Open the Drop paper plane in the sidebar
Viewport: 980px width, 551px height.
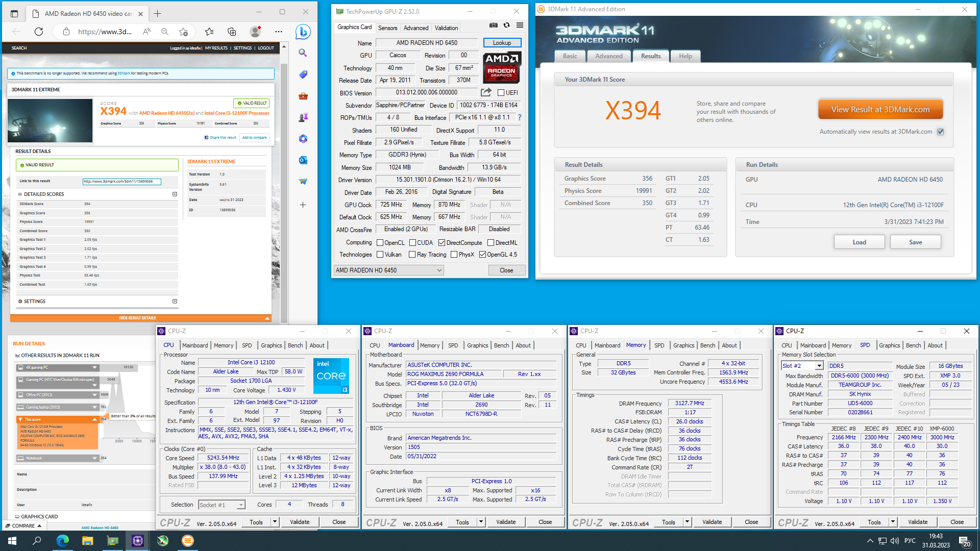point(303,182)
